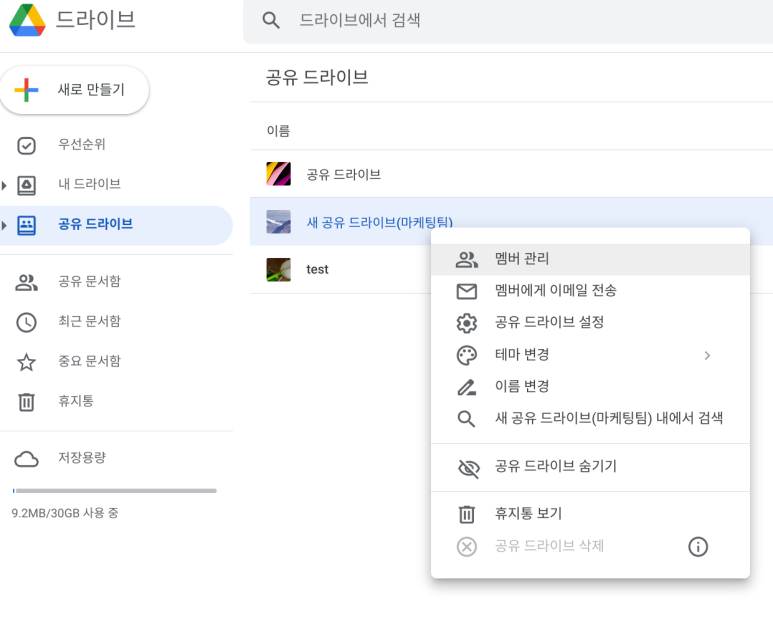Click the magnifier icon in context menu
The width and height of the screenshot is (773, 627).
tap(466, 419)
